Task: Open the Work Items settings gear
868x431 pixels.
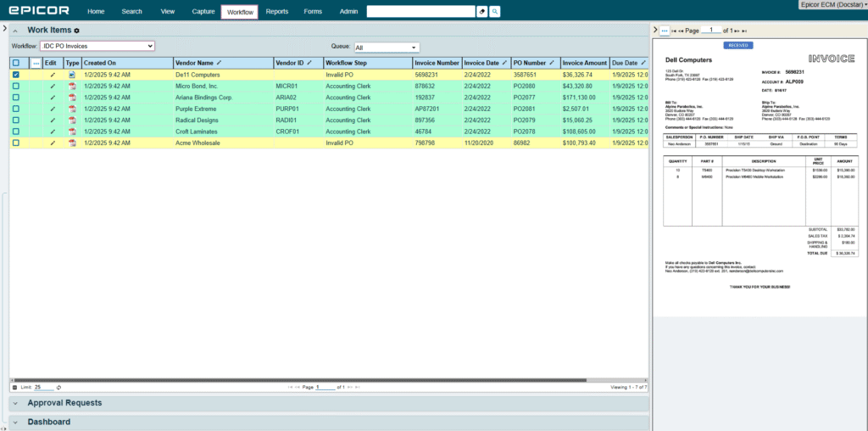Action: 76,31
